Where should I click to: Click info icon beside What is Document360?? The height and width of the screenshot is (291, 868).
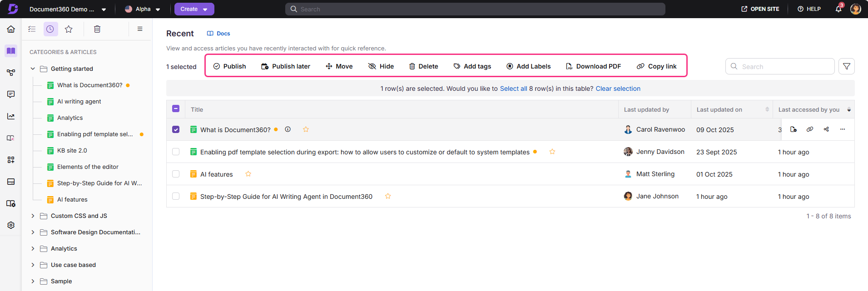tap(288, 129)
